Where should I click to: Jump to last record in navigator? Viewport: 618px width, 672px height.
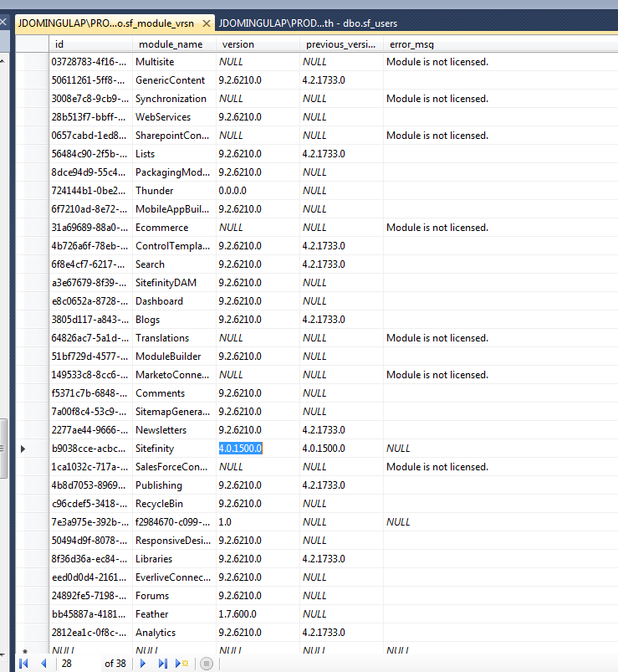[162, 664]
